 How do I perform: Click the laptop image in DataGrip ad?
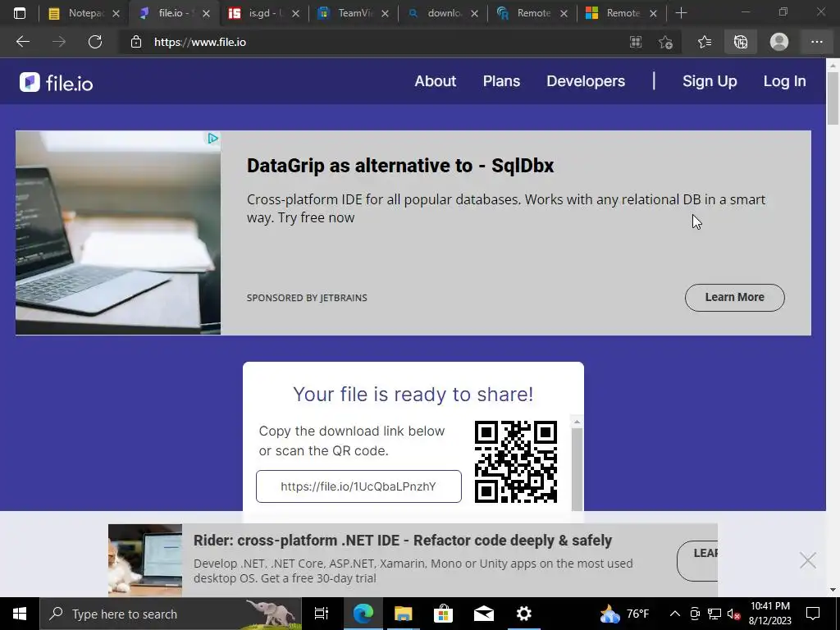click(118, 233)
